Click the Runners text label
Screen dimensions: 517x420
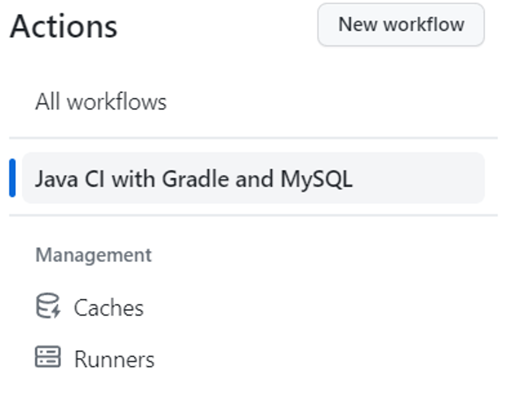point(114,359)
